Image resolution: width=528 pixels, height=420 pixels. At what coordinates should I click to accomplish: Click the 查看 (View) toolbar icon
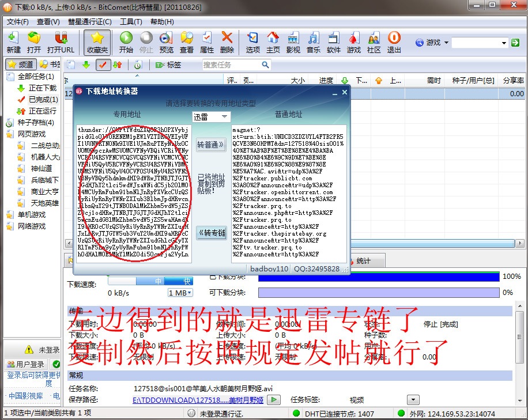187,43
